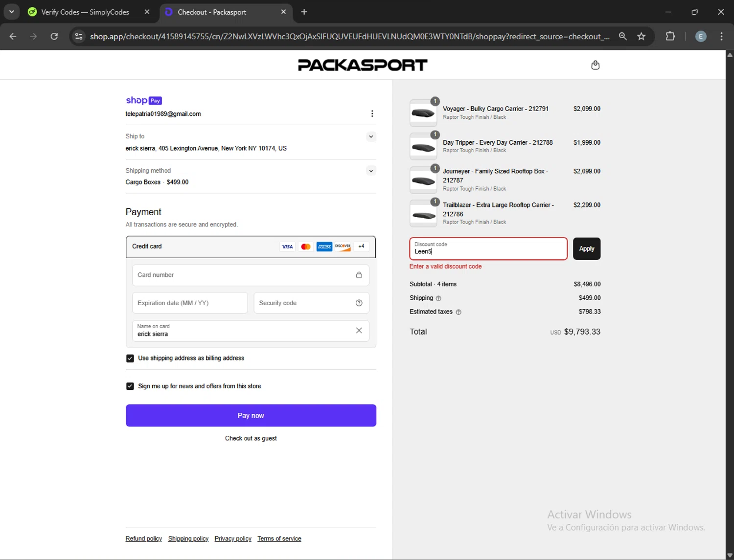
Task: Click the American Express logo
Action: pyautogui.click(x=324, y=246)
